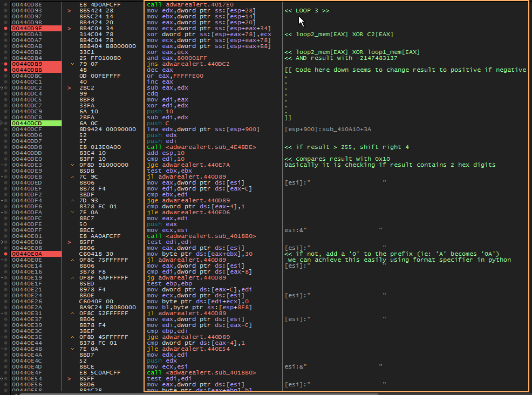
Task: Click the 'mov byte ptr ds:[edi+ecx],0' instruction
Action: (x=197, y=301)
